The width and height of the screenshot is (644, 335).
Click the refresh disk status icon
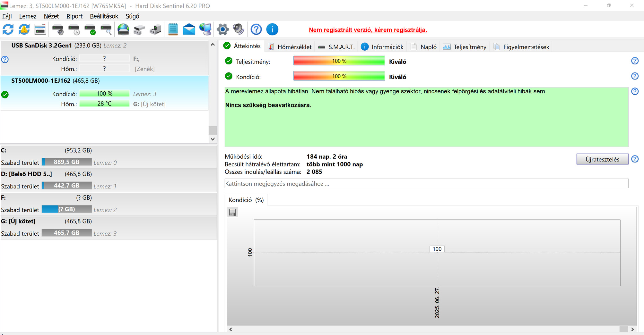pos(8,29)
